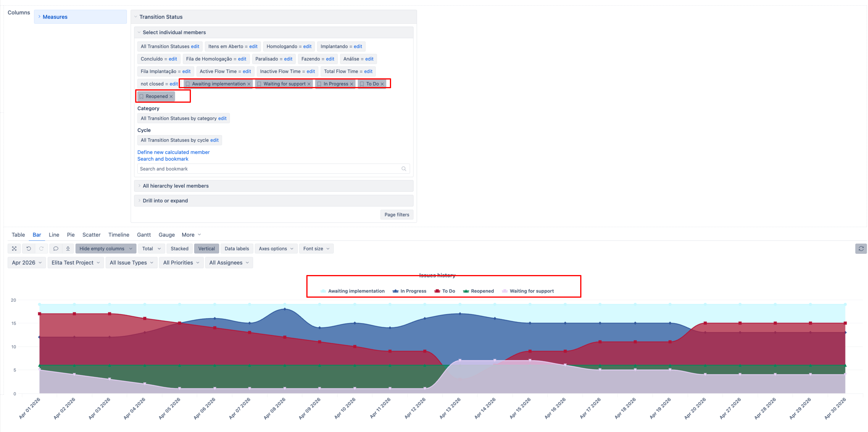
Task: Switch to the Gantt tab
Action: [x=144, y=235]
